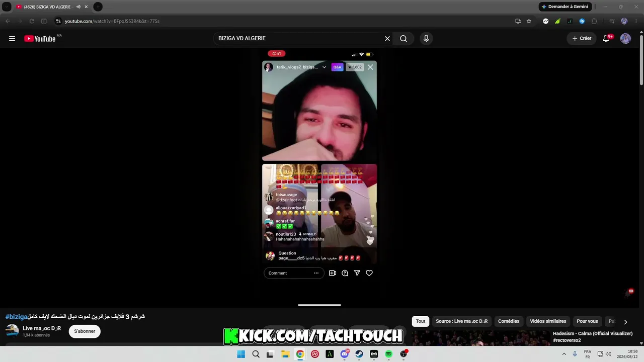The height and width of the screenshot is (362, 644).
Task: Subscribe with the S'abonner button
Action: 85,331
